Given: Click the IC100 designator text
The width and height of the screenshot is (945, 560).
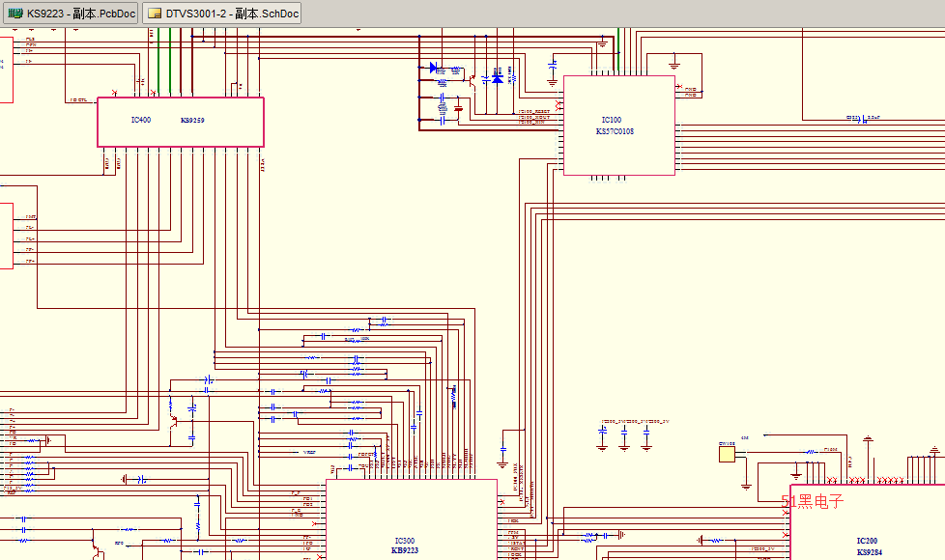Looking at the screenshot, I should pyautogui.click(x=612, y=121).
